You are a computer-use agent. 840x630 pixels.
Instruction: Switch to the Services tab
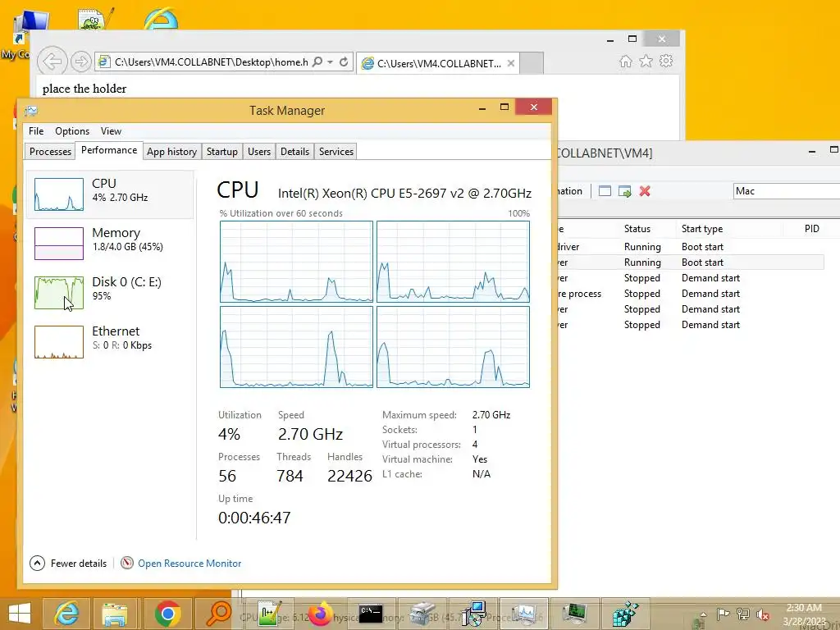[x=336, y=152]
